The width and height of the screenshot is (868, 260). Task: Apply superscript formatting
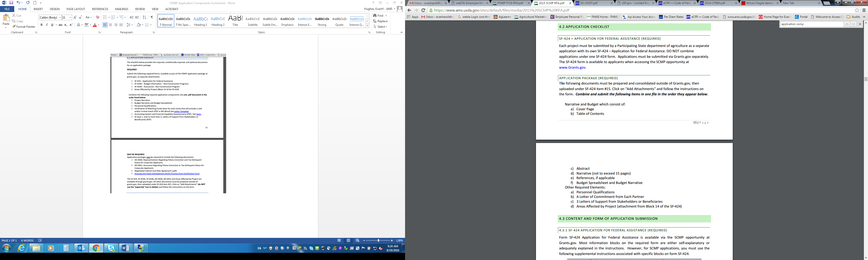[71, 25]
